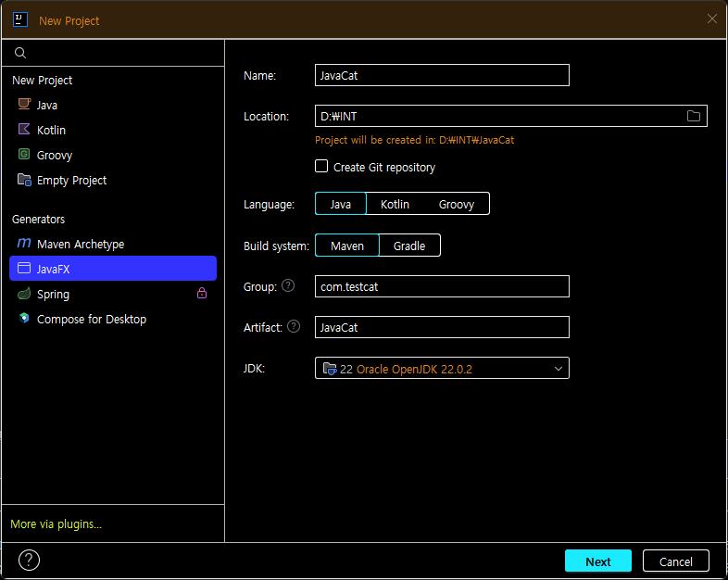The image size is (728, 580).
Task: Open help tooltip next to Artifact
Action: point(294,326)
